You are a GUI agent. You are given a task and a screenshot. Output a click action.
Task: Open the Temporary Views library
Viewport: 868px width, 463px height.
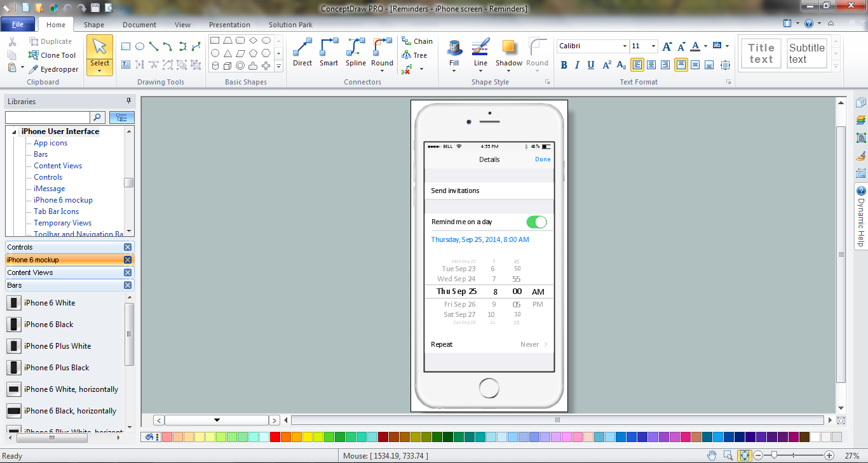coord(63,223)
